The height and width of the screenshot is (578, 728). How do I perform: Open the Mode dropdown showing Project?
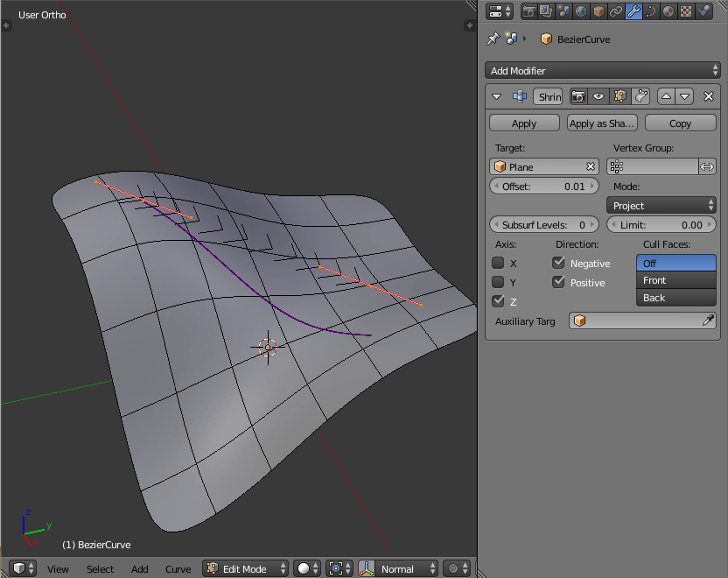tap(661, 205)
